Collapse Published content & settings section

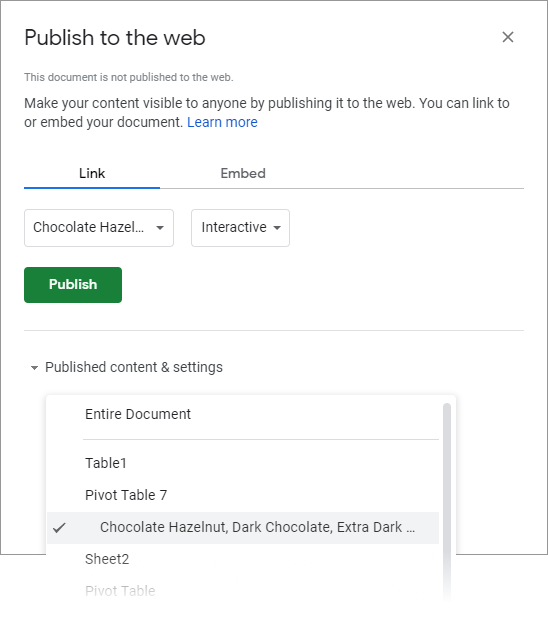(x=127, y=367)
